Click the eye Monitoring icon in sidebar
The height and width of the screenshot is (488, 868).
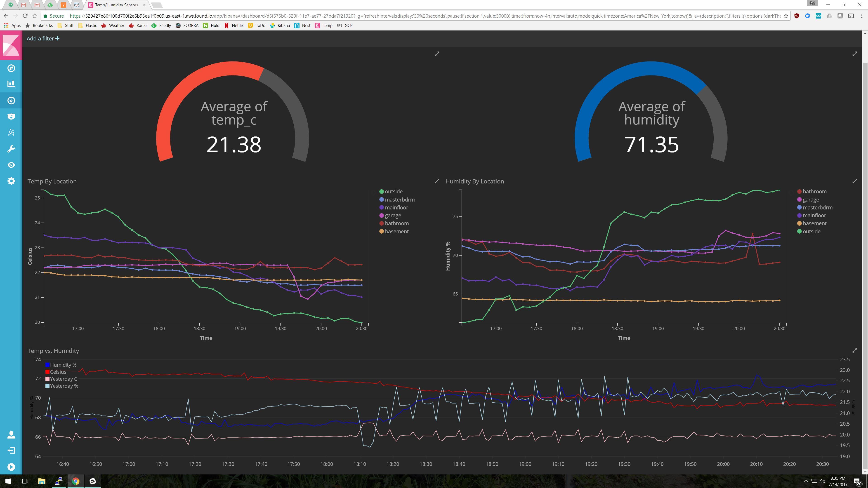(11, 165)
